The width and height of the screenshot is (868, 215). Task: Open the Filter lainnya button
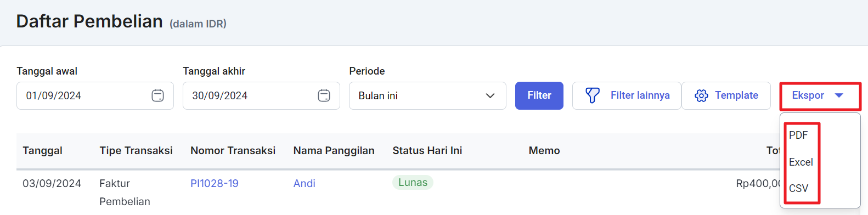pyautogui.click(x=627, y=95)
